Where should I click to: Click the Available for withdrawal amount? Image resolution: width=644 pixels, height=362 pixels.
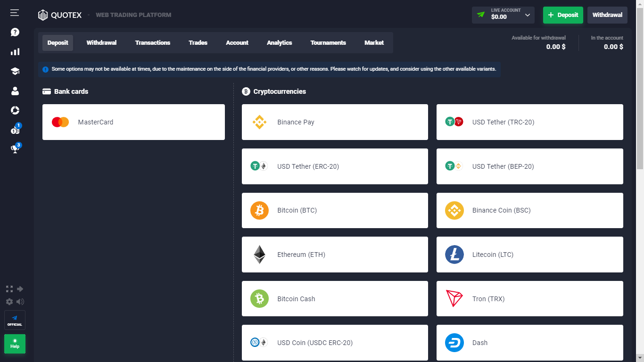pos(556,47)
